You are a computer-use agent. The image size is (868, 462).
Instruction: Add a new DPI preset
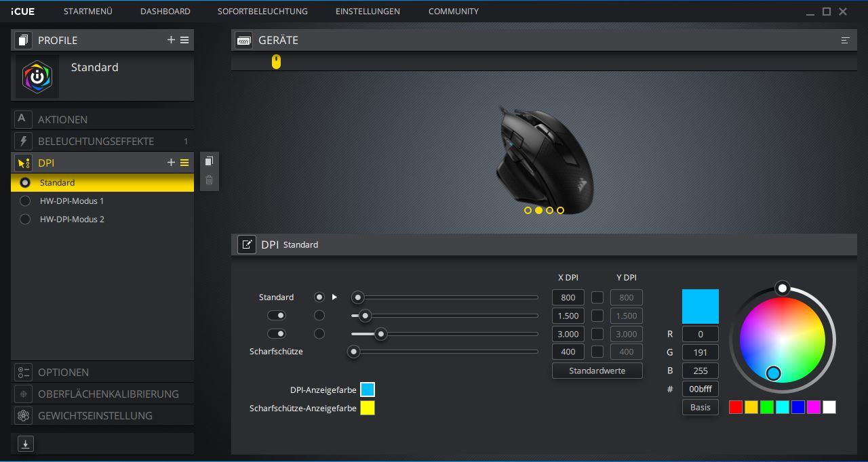[x=171, y=163]
